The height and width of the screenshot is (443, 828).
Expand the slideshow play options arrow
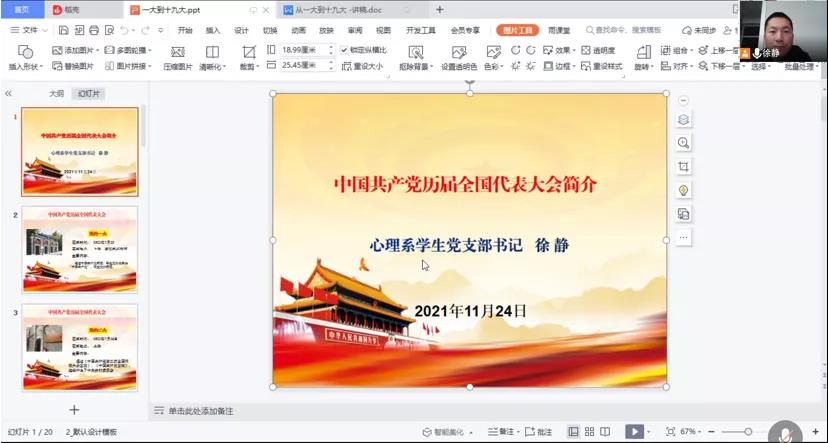(649, 432)
